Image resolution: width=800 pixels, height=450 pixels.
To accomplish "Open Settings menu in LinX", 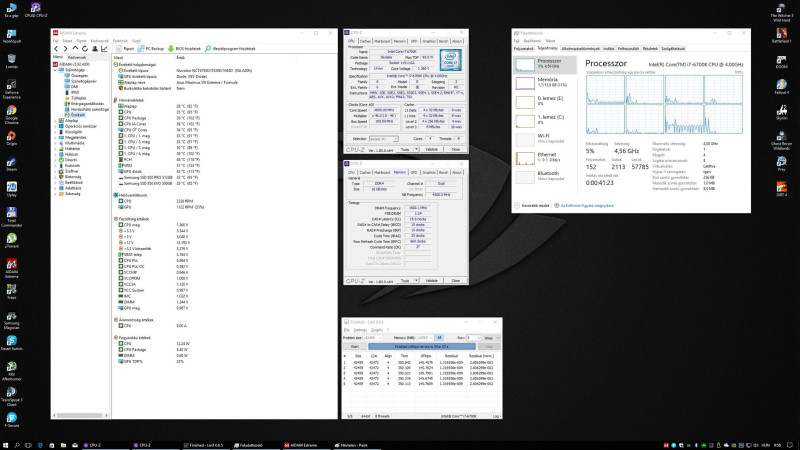I will (360, 330).
